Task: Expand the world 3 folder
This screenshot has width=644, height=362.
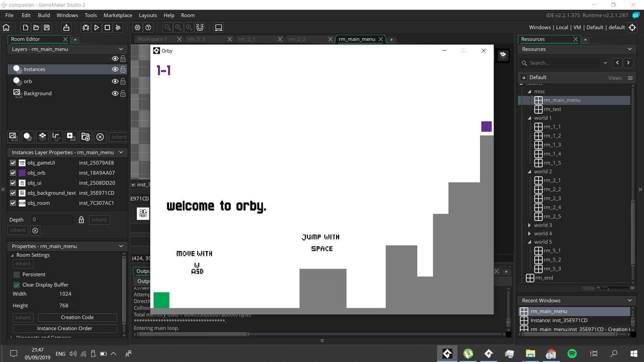Action: point(530,225)
